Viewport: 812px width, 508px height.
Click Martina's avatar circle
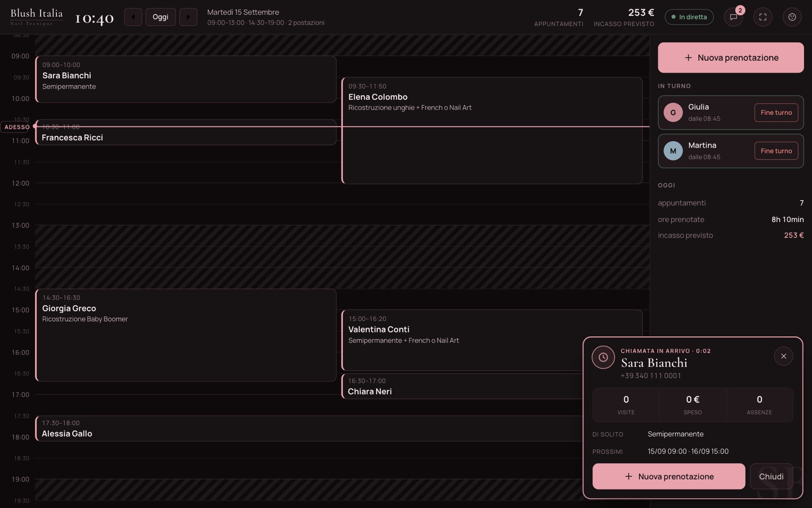(673, 151)
